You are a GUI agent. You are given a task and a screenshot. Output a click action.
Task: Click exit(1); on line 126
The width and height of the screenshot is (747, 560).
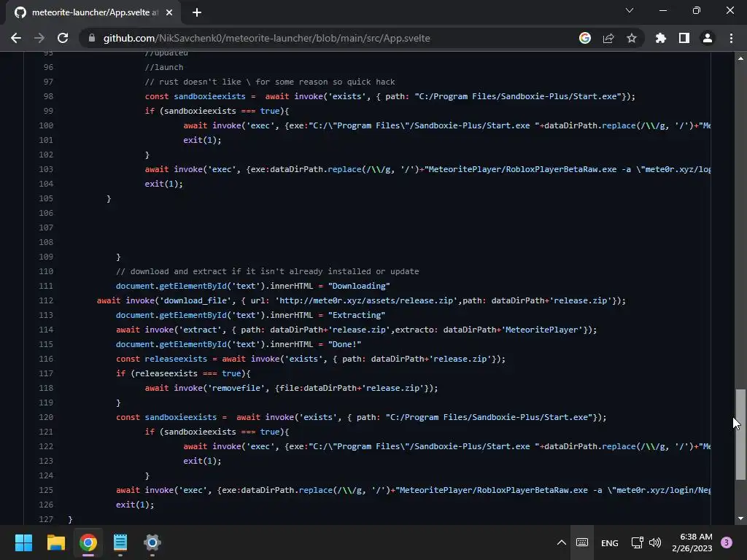135,505
